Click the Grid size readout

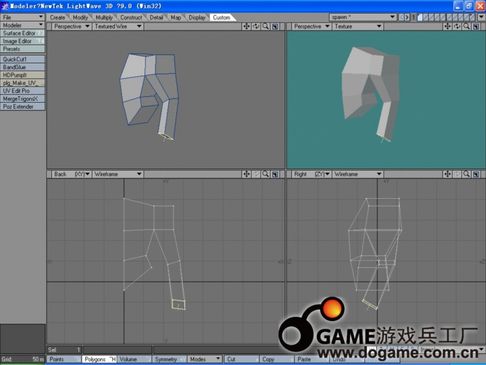[x=22, y=359]
